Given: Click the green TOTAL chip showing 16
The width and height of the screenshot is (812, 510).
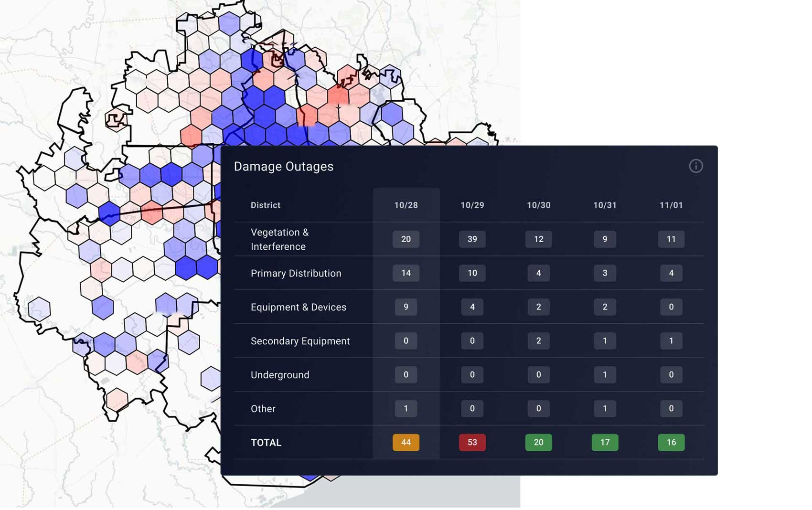Looking at the screenshot, I should coord(671,443).
